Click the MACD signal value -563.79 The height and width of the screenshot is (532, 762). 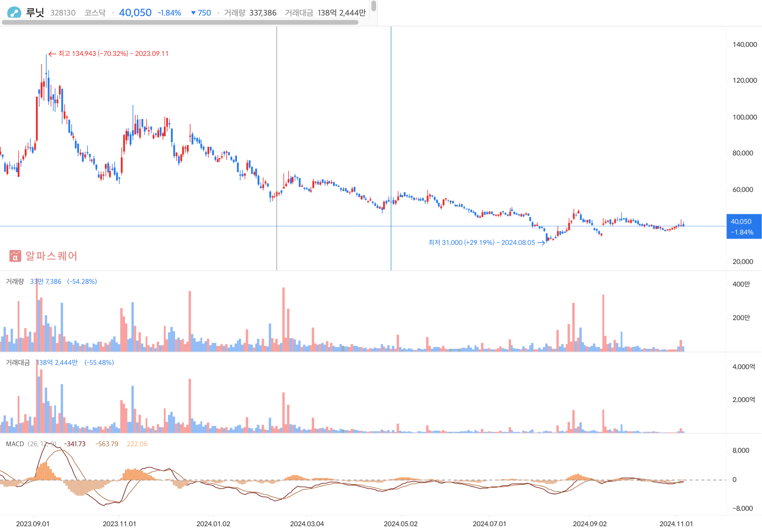pos(107,444)
